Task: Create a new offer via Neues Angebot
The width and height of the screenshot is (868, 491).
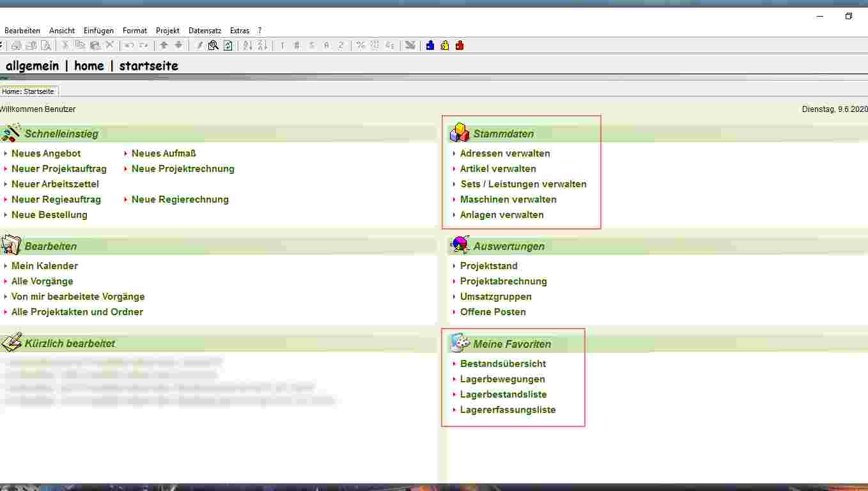Action: click(x=46, y=153)
